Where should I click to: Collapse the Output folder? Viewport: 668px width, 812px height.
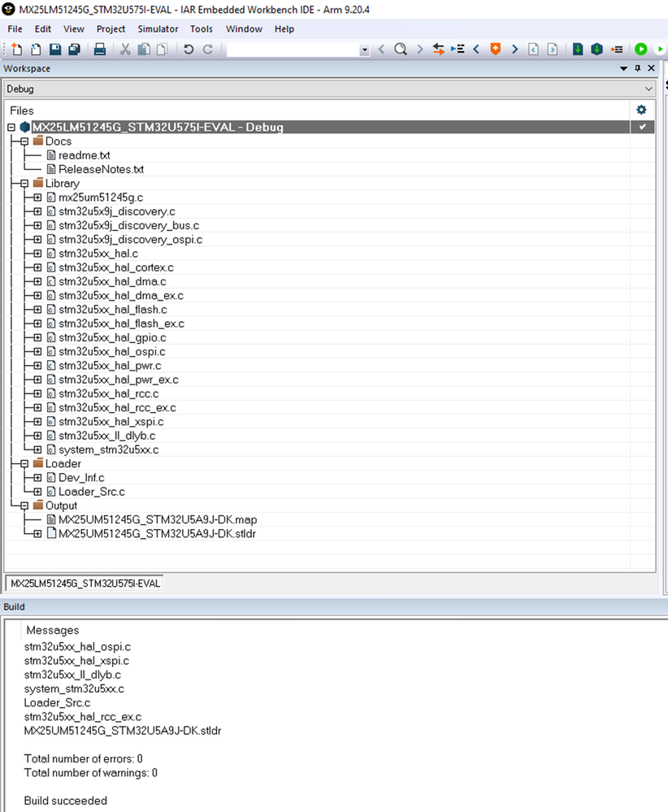click(24, 506)
